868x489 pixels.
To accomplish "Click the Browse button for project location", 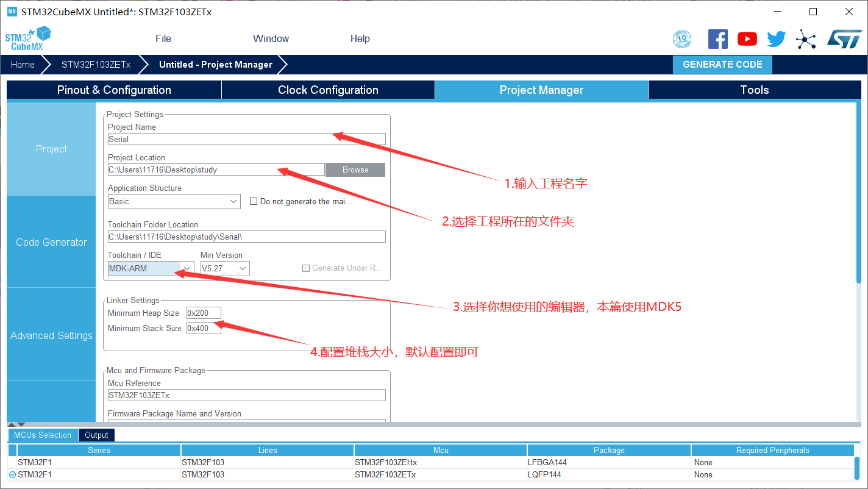I will pyautogui.click(x=355, y=170).
